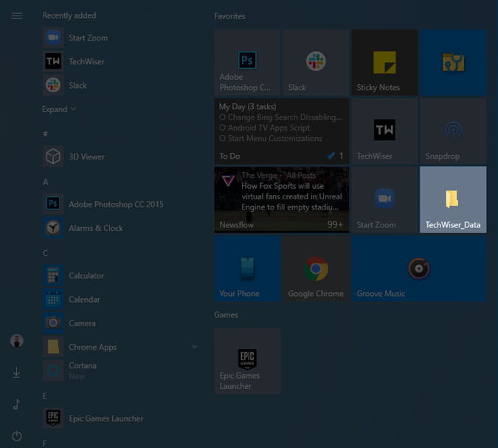Open Your Phone tile
The width and height of the screenshot is (498, 448).
(x=247, y=269)
